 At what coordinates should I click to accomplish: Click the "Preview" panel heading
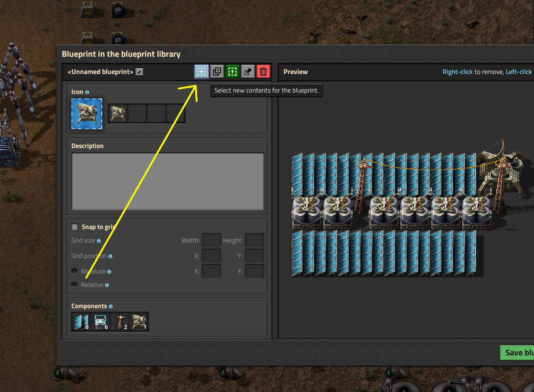point(296,72)
